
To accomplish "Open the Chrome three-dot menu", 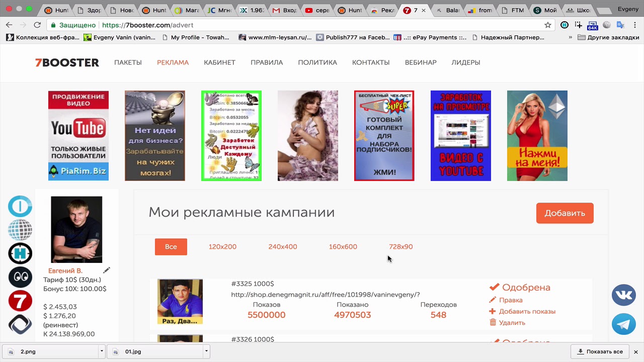I will pyautogui.click(x=635, y=25).
